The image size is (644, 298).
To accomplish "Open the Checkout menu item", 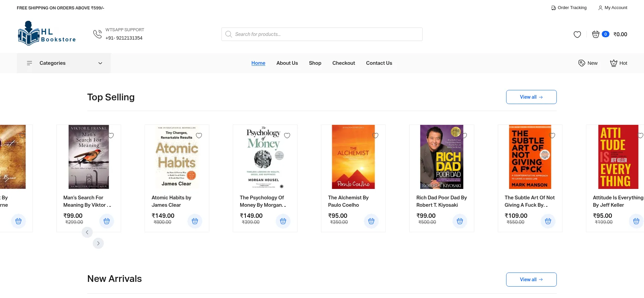I will tap(343, 63).
